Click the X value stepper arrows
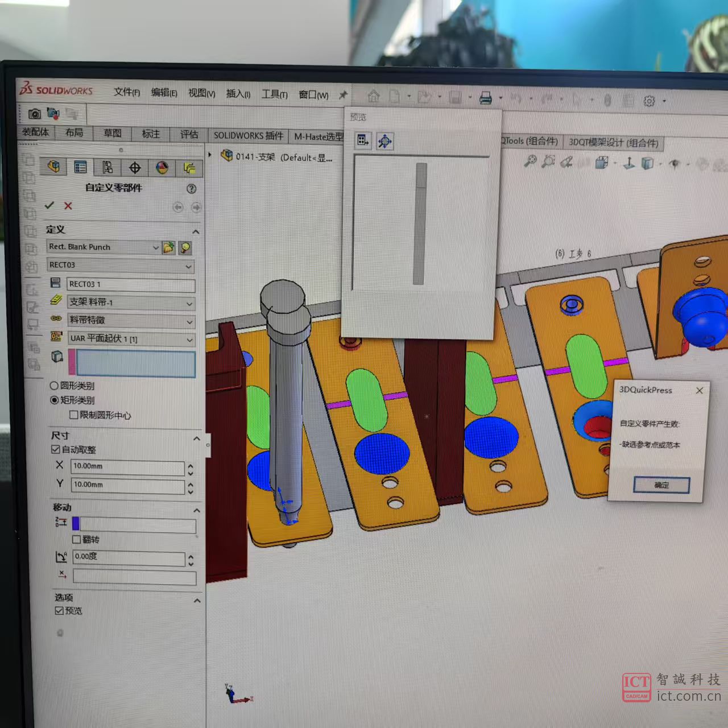 click(191, 469)
